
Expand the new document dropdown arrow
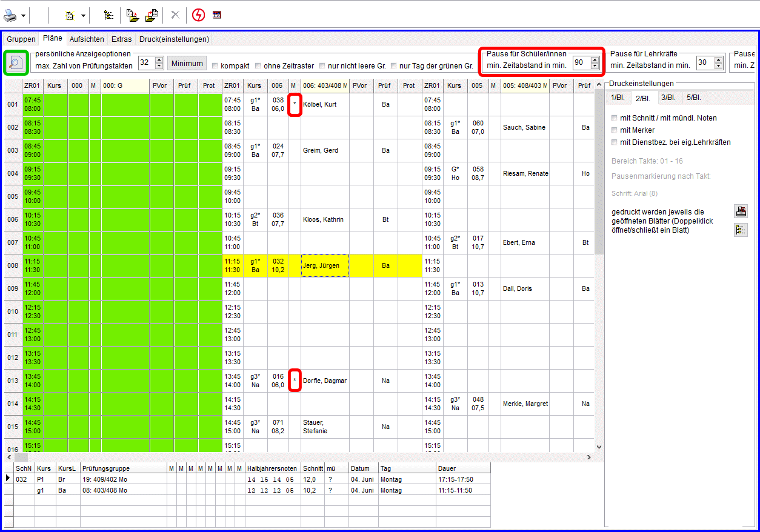[83, 15]
